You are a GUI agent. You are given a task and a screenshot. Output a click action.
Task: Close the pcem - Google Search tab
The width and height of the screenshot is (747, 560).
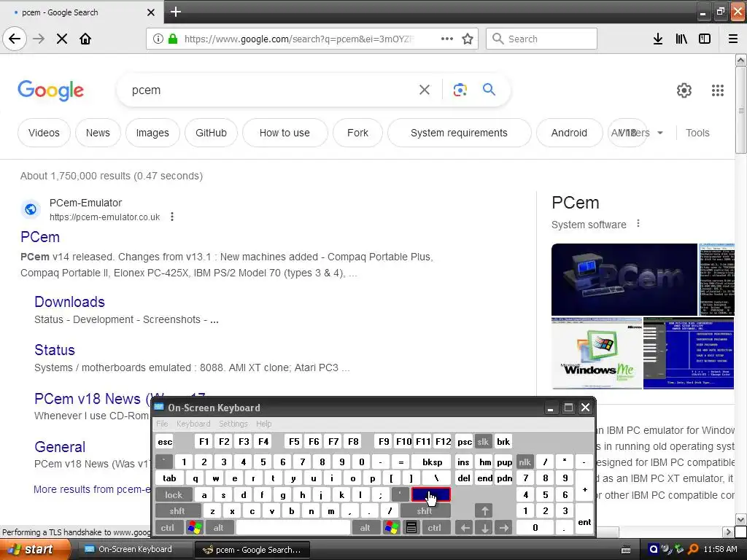(x=150, y=12)
